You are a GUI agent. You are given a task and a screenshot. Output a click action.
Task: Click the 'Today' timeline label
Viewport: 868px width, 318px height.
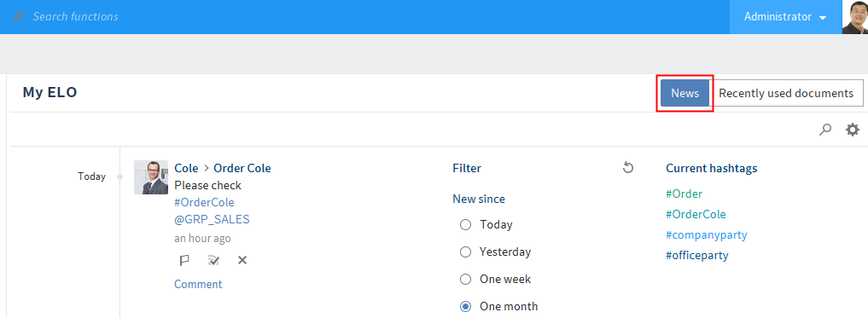(91, 176)
